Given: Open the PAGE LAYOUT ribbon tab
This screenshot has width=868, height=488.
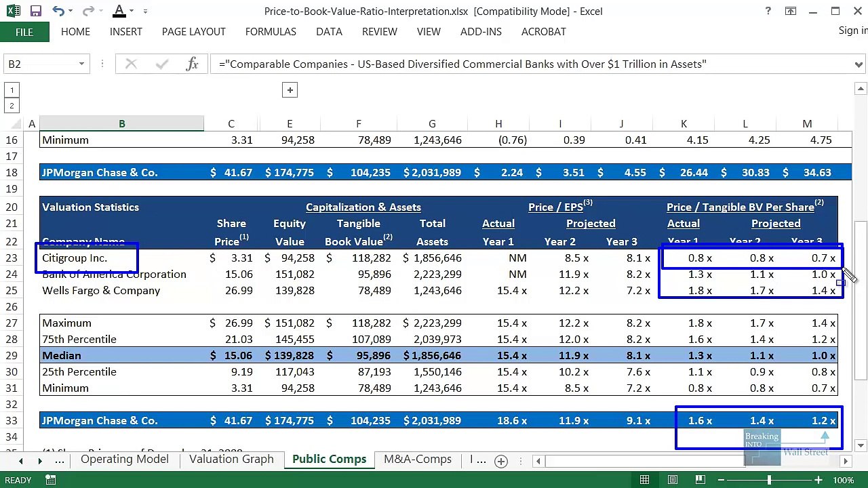Looking at the screenshot, I should 194,32.
